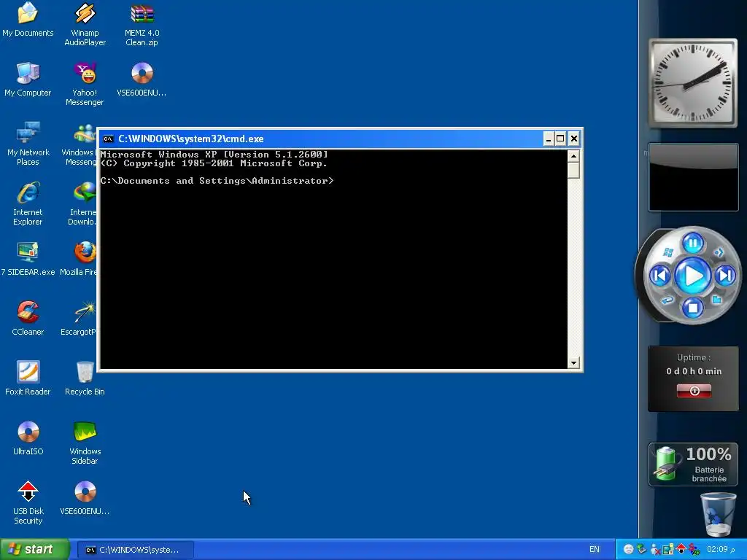Open the Windows Sidebar shortcut
The width and height of the screenshot is (747, 560).
click(x=85, y=443)
